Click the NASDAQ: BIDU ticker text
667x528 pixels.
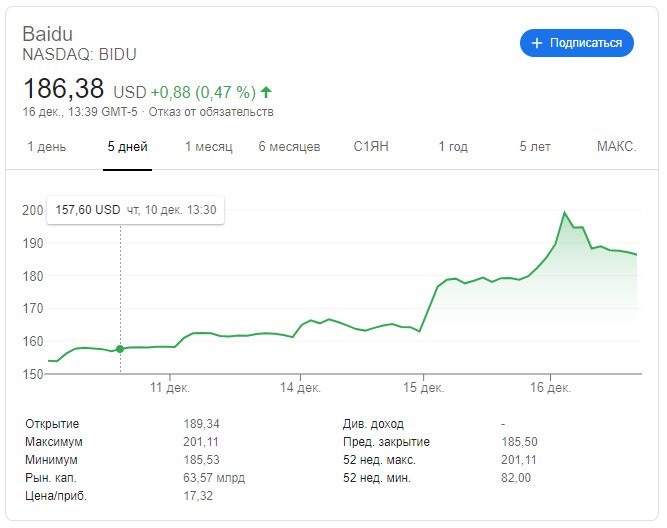[79, 54]
